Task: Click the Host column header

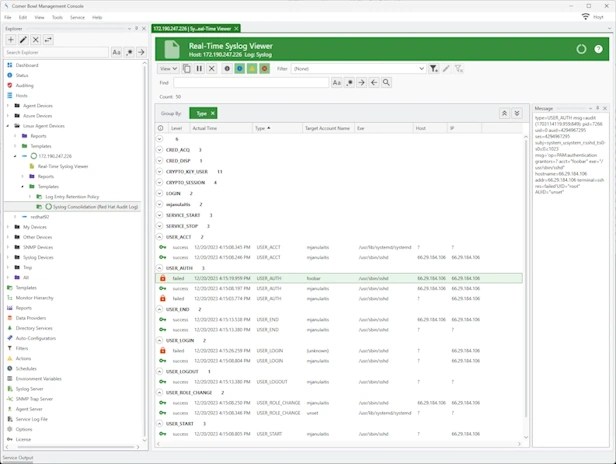Action: click(430, 128)
